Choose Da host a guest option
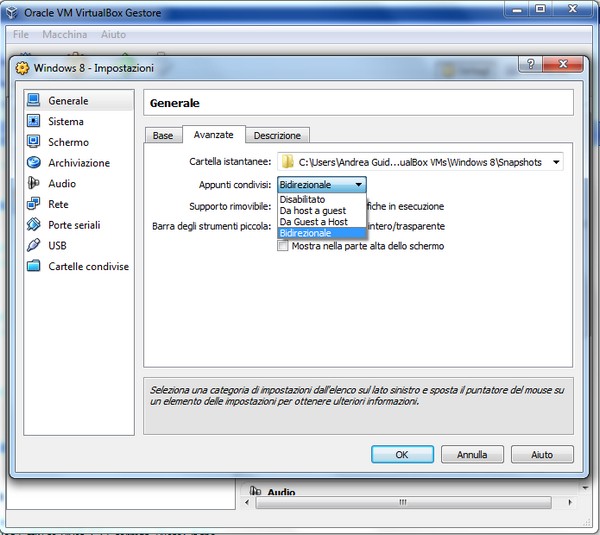 click(321, 210)
